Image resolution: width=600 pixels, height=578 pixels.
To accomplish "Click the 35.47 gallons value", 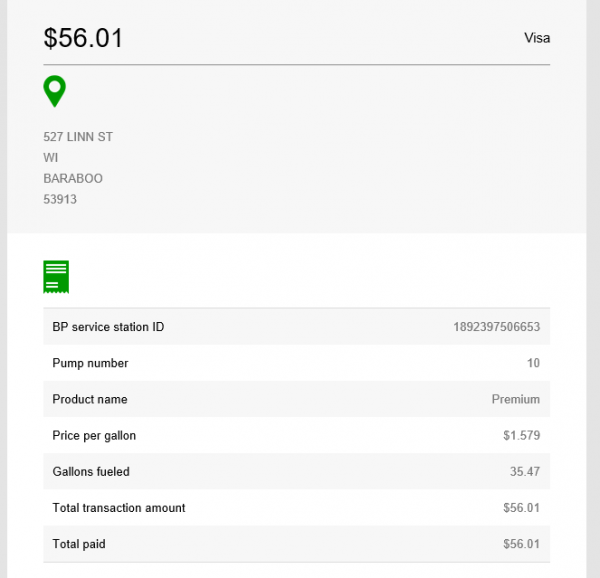I will click(x=524, y=471).
